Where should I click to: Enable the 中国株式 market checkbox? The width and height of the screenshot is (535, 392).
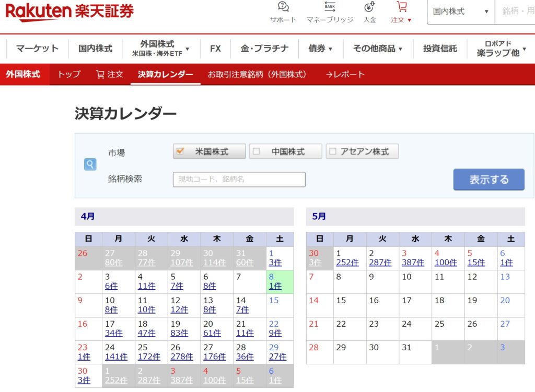tap(257, 151)
